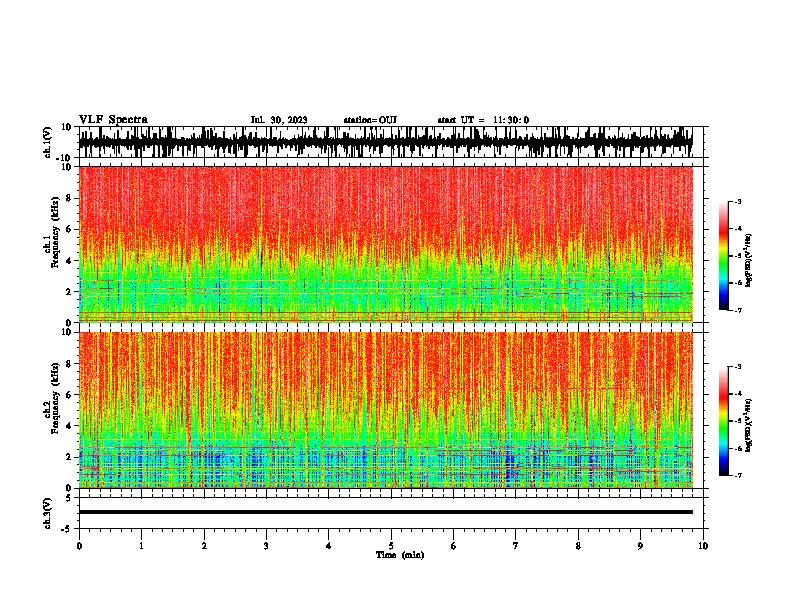Click the ch.1 voltage waveform strip

[386, 142]
